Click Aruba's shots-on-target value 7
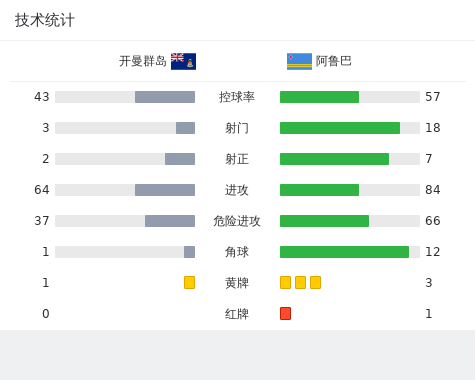The image size is (475, 380). (429, 159)
